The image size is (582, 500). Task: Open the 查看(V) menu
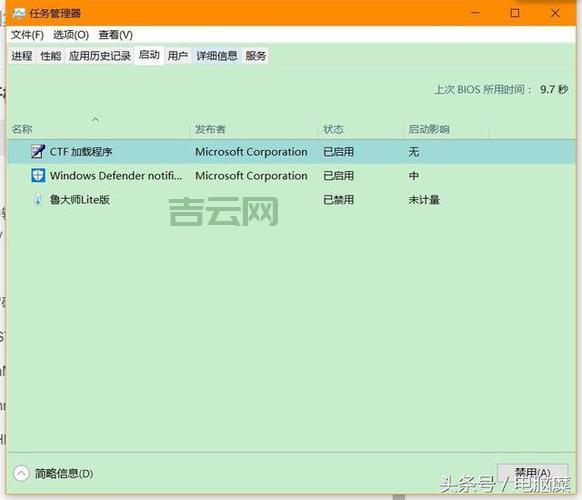click(x=115, y=35)
